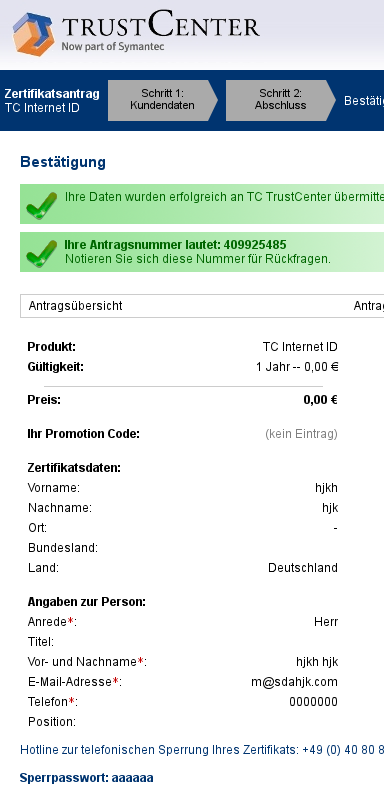Click the Antragsnummer 409925485 text
This screenshot has width=384, height=798.
(x=175, y=245)
